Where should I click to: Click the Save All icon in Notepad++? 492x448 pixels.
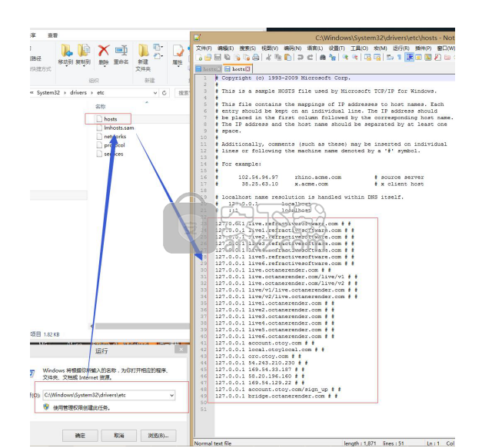click(227, 57)
